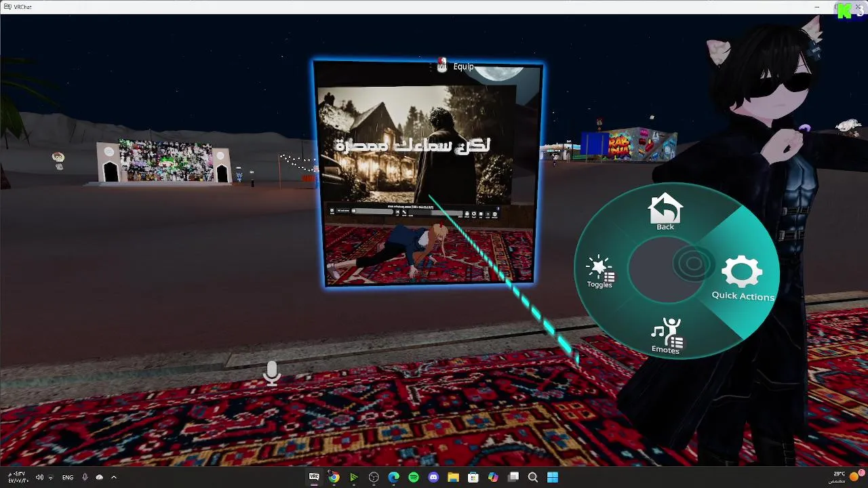Open the volume control in system tray
Screen dimensions: 868x488
(39, 477)
